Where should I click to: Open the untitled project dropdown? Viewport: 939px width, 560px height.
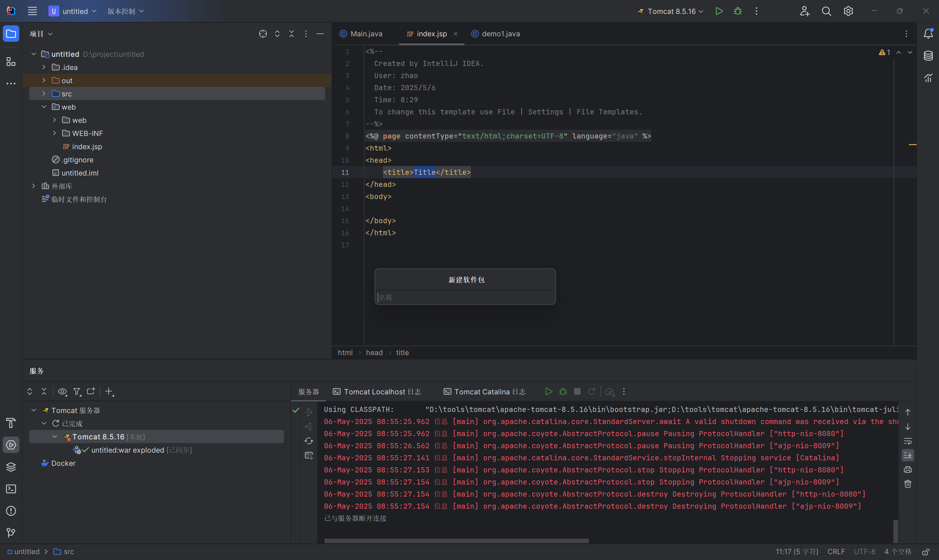(73, 11)
